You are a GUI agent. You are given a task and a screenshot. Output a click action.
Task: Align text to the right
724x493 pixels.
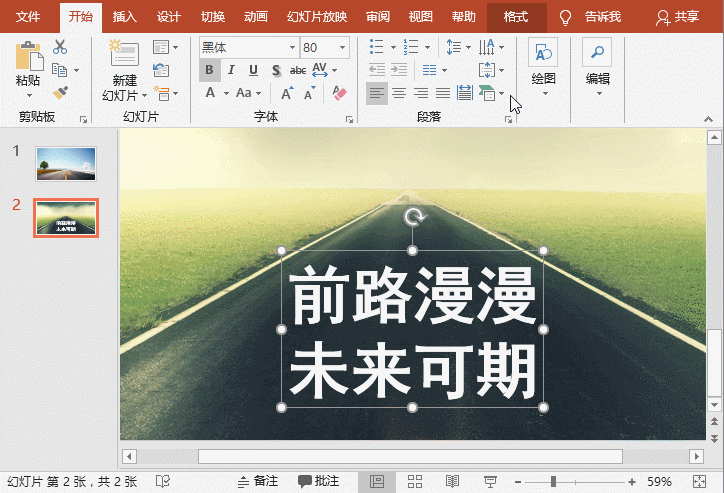421,93
